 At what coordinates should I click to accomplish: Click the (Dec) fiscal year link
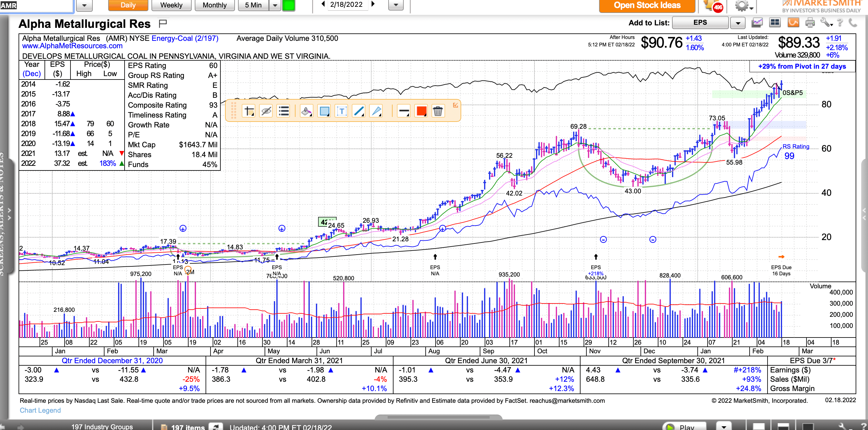(x=32, y=74)
